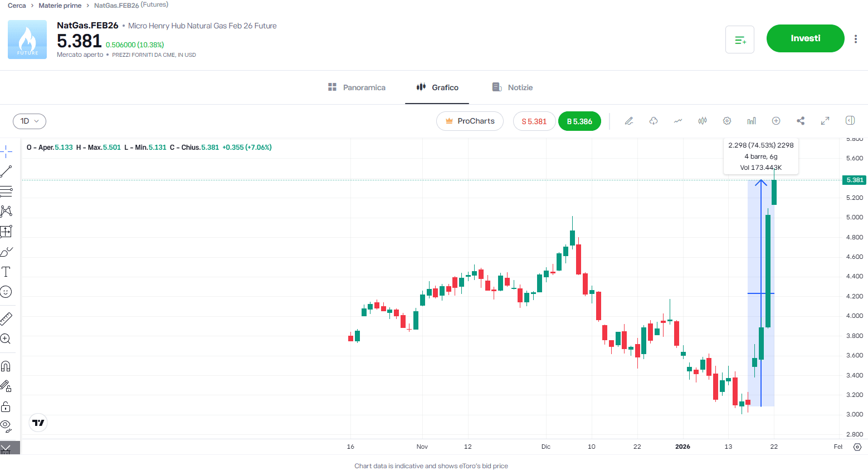The image size is (868, 471).
Task: Share the chart via share icon
Action: coord(801,121)
